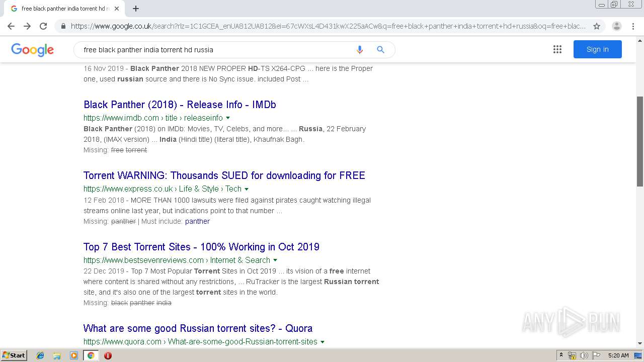
Task: Go to the Google home logo
Action: click(x=32, y=49)
